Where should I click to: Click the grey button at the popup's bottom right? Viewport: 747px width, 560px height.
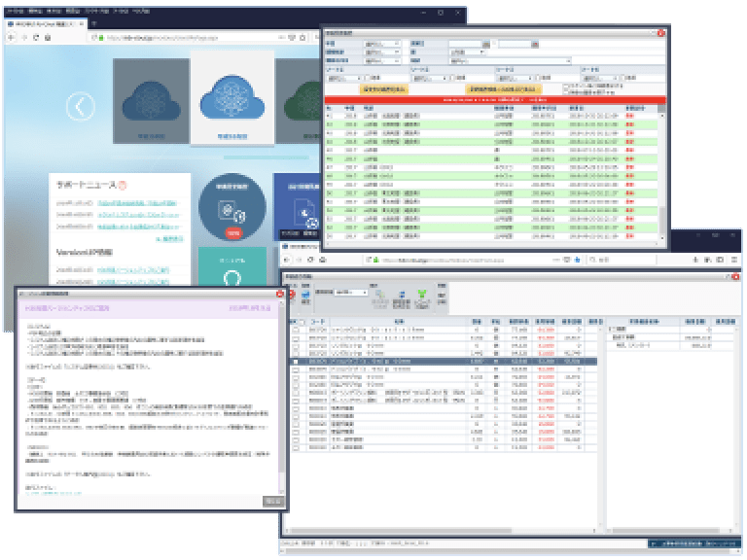click(x=273, y=501)
